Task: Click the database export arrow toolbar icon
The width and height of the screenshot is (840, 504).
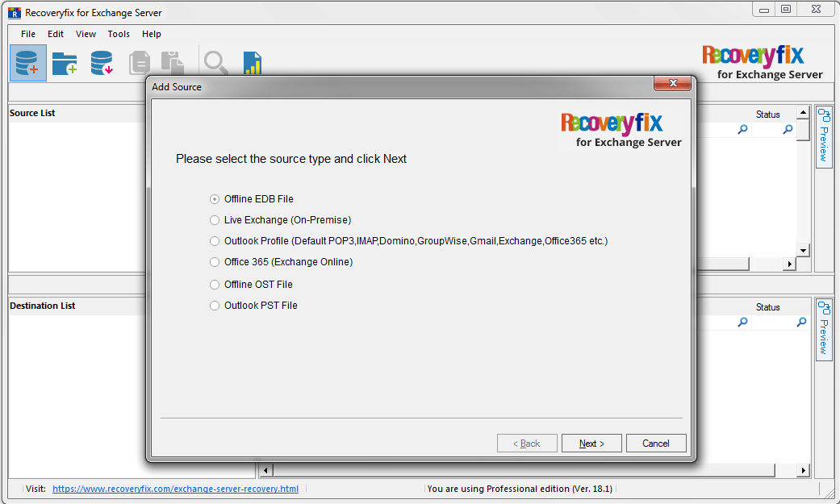Action: tap(102, 63)
